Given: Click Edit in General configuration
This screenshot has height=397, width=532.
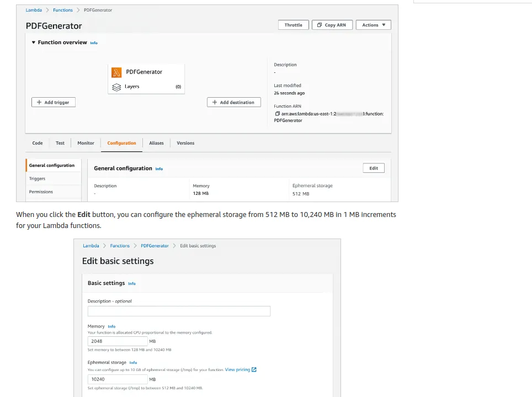Looking at the screenshot, I should pos(374,168).
